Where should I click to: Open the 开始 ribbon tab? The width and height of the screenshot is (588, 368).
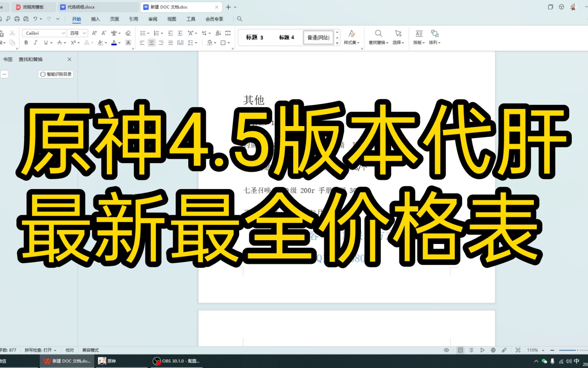point(77,19)
